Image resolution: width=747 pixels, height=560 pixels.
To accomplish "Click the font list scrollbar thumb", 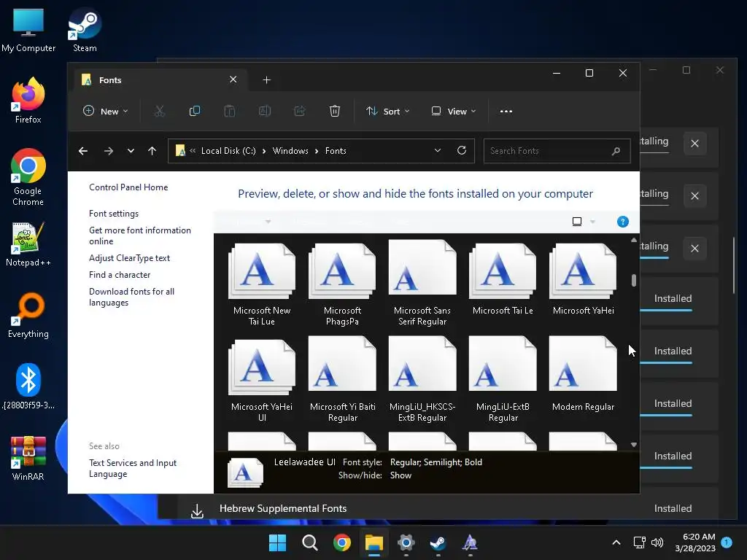I will (634, 281).
